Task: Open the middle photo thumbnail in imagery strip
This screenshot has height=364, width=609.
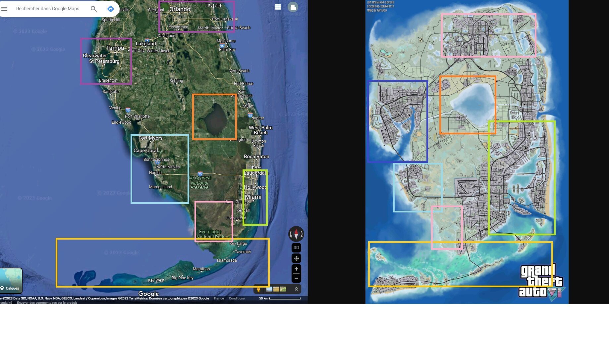Action: coord(276,289)
